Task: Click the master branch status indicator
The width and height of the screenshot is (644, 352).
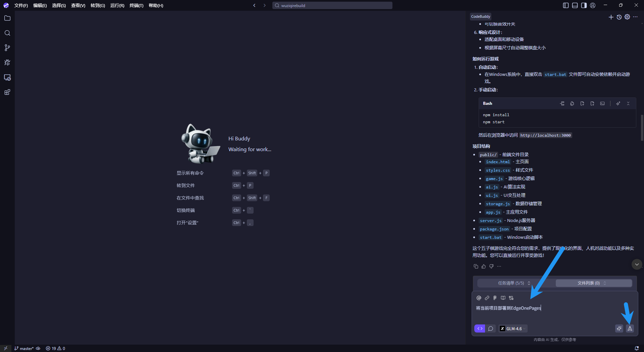Action: click(24, 348)
